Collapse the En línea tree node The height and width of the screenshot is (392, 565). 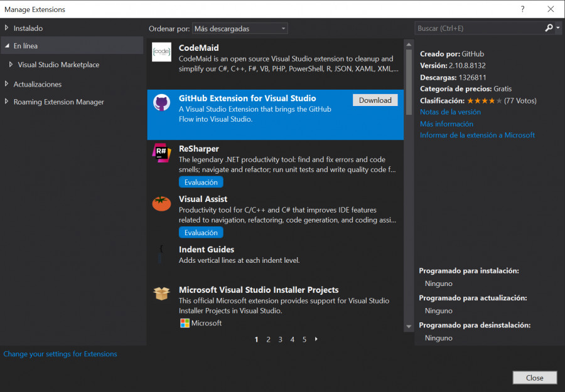(x=7, y=46)
